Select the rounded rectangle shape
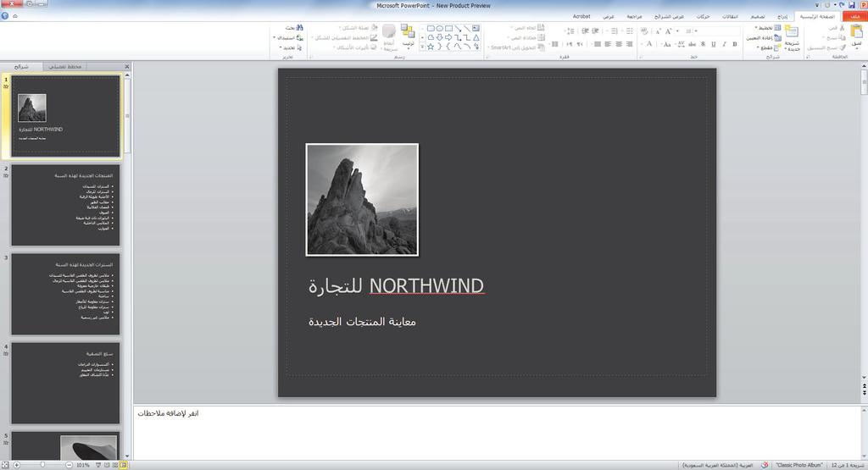The height and width of the screenshot is (470, 868). [431, 28]
